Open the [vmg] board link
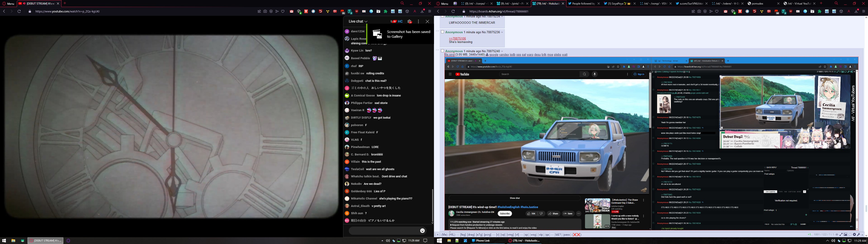The height and width of the screenshot is (244, 868). tap(510, 235)
